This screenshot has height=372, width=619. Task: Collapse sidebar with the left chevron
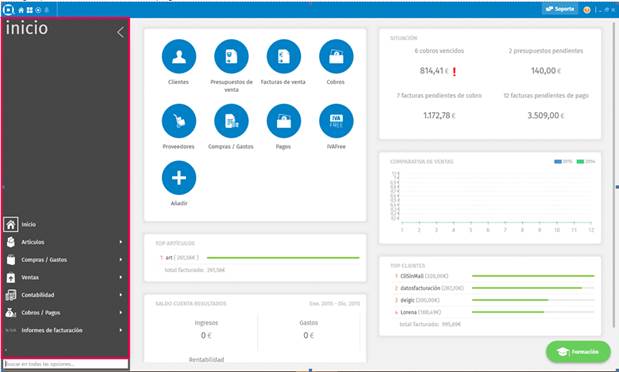coord(120,32)
